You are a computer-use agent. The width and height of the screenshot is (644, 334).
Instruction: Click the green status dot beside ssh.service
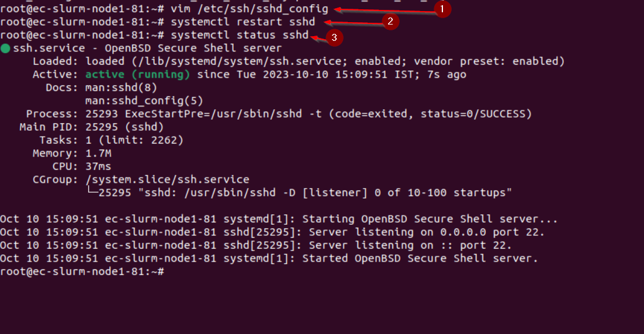(x=5, y=48)
